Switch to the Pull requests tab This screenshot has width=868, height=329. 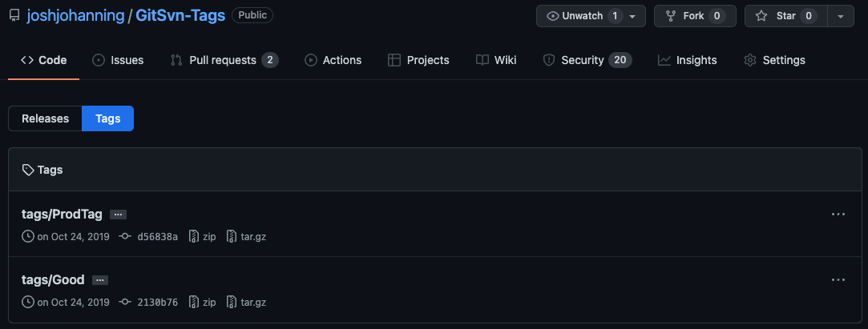pos(224,60)
